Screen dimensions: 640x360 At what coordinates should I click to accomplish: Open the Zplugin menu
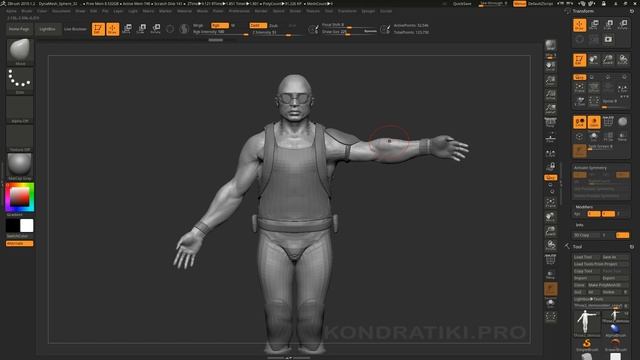click(x=368, y=11)
